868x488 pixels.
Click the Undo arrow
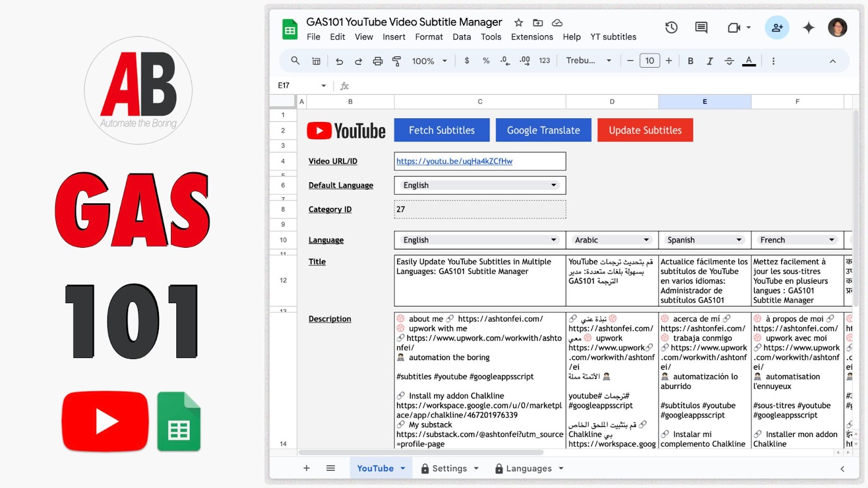[340, 61]
